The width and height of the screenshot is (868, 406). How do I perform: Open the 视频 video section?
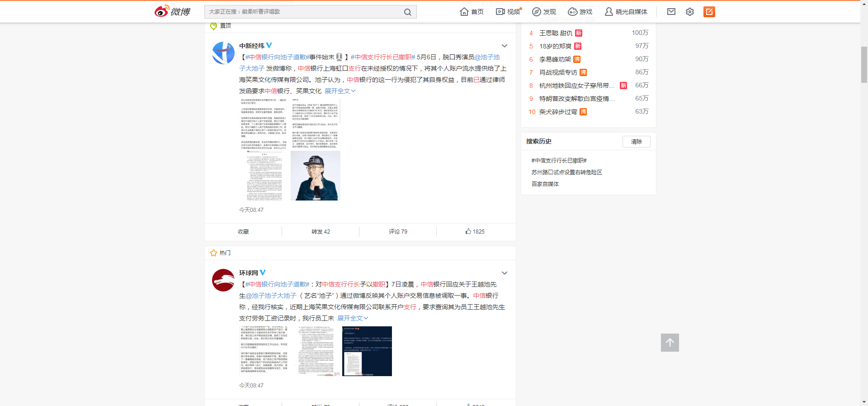click(508, 12)
